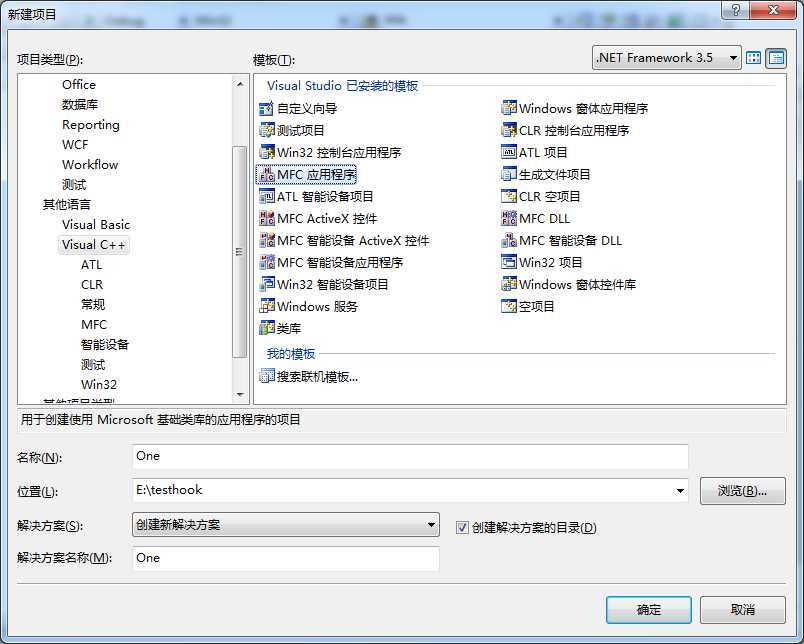Pick the Win32 项目 template icon
Image resolution: width=804 pixels, height=644 pixels.
coord(509,263)
